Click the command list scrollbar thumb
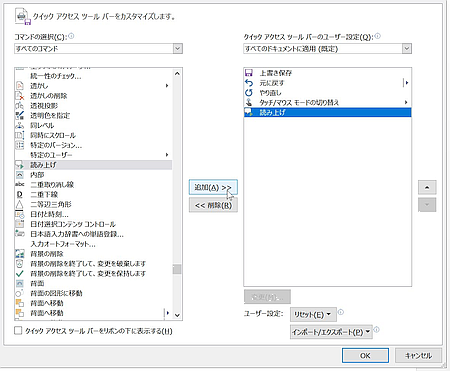Image resolution: width=450 pixels, height=371 pixels. pyautogui.click(x=177, y=269)
